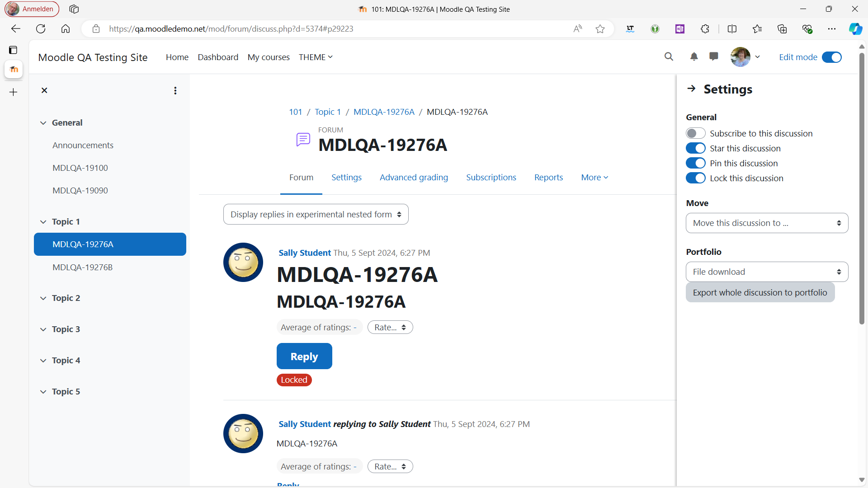The width and height of the screenshot is (868, 488).
Task: Open the read aloud icon in address bar
Action: click(x=578, y=29)
